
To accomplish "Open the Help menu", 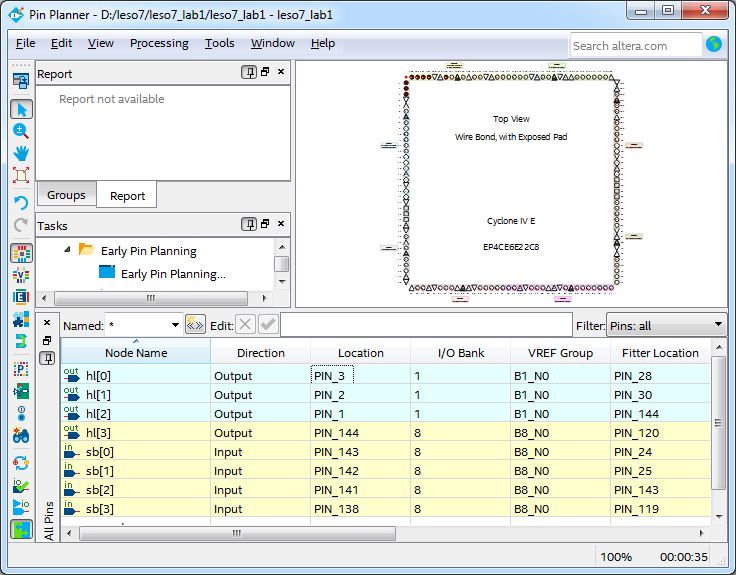I will [x=323, y=43].
